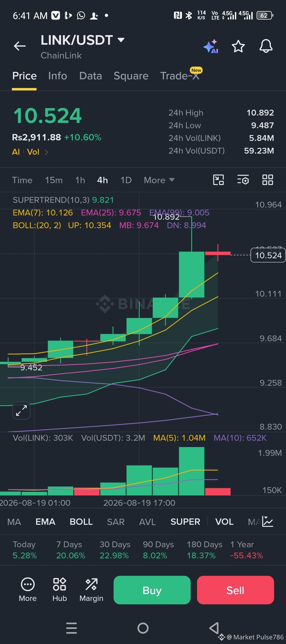The width and height of the screenshot is (286, 644).
Task: Tap the AI label link
Action: point(16,152)
